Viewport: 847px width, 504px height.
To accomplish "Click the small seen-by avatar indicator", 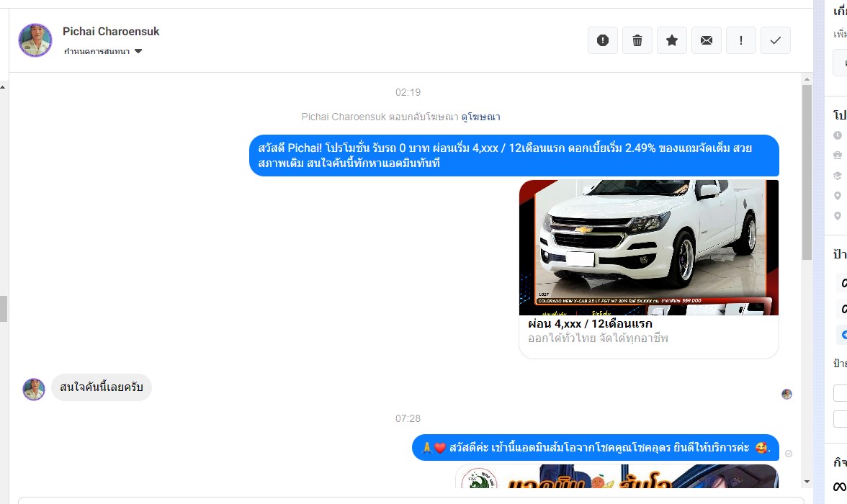I will [786, 395].
